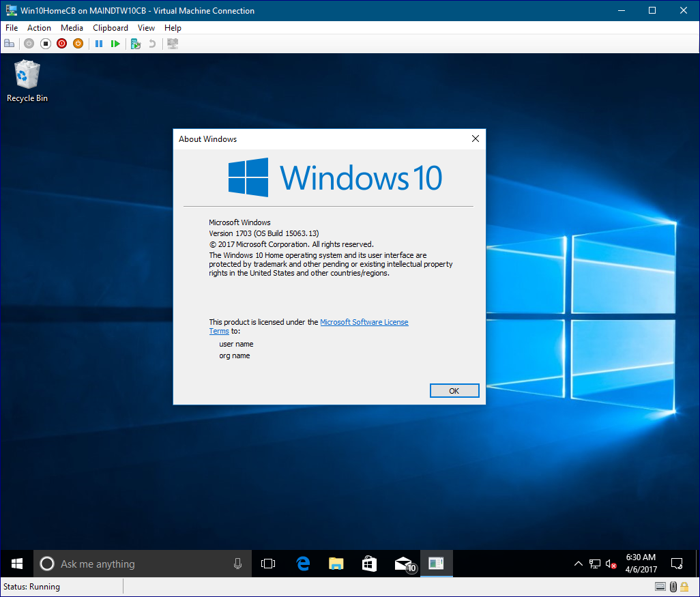Open the Microsoft Software License Terms link
This screenshot has height=597, width=700.
(364, 322)
